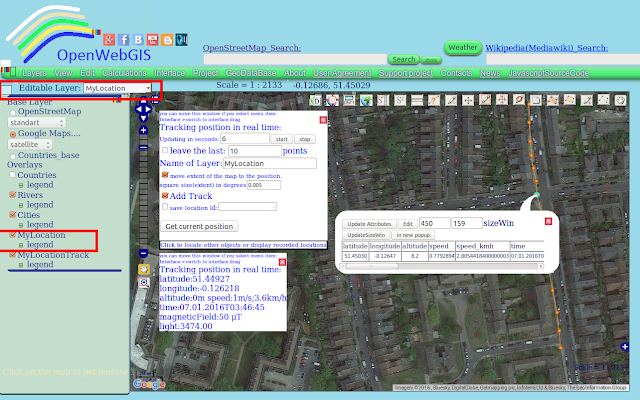Activate the zoom box magnifier icon
This screenshot has height=400, width=640.
coord(144,283)
